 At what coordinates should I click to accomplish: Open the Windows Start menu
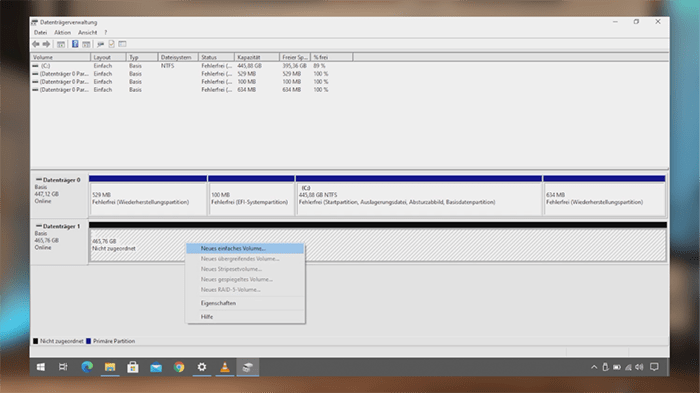[x=41, y=367]
